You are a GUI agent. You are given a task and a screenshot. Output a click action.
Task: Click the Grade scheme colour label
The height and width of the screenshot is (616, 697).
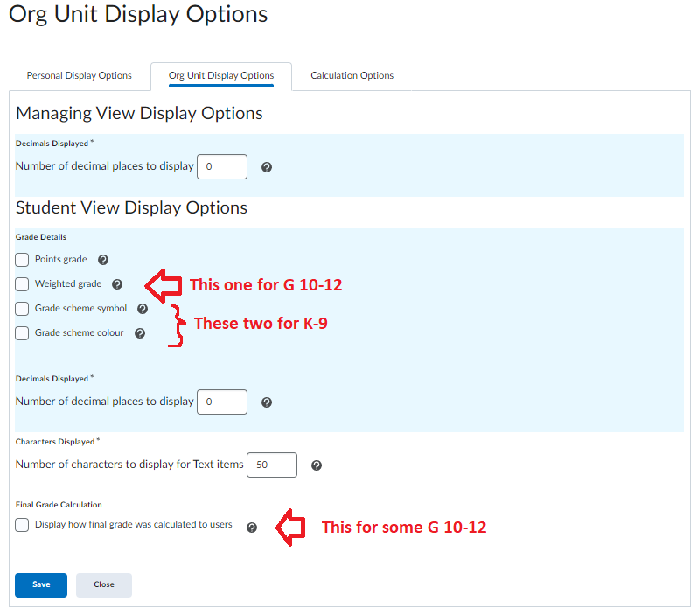click(79, 332)
